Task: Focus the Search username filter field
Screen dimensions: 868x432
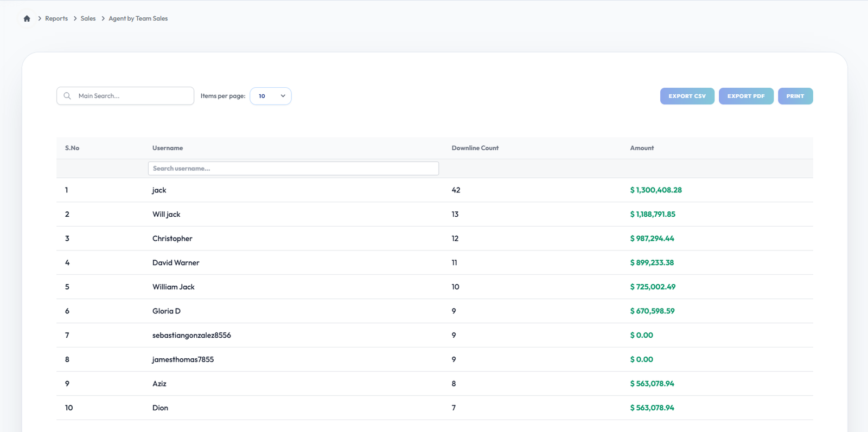Action: click(x=293, y=169)
